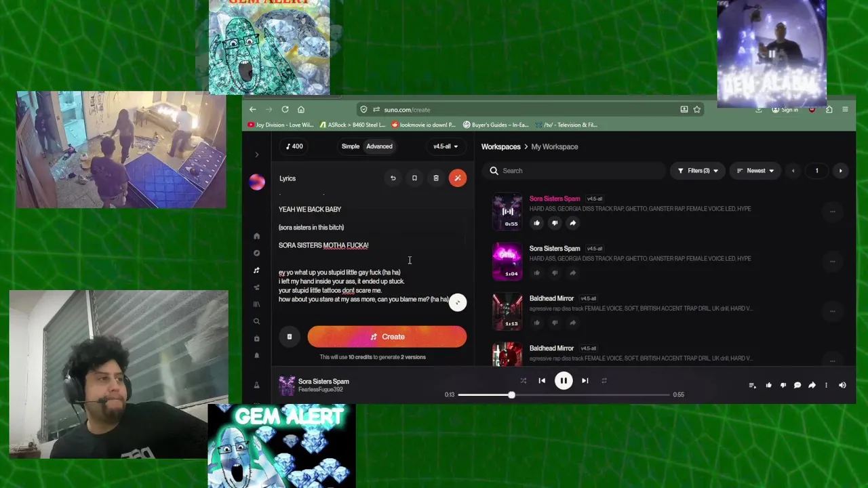
Task: Open more options dots in the player bar
Action: click(826, 385)
